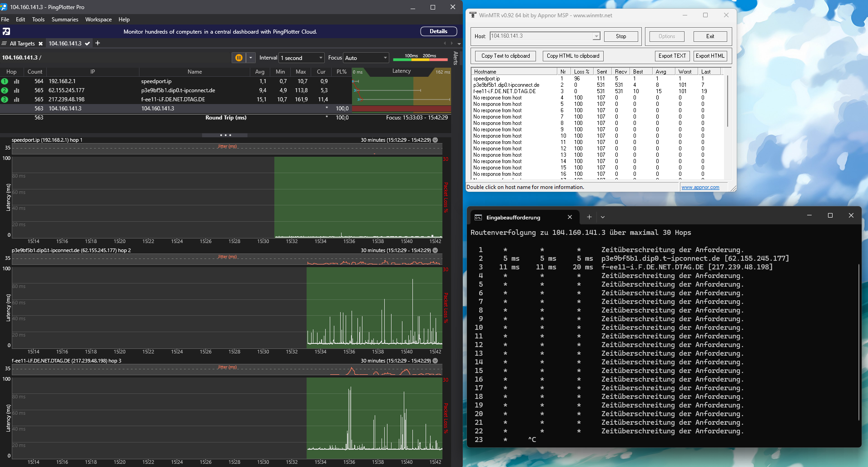Click Copy Text to clipboard
The image size is (868, 467).
[x=506, y=56]
